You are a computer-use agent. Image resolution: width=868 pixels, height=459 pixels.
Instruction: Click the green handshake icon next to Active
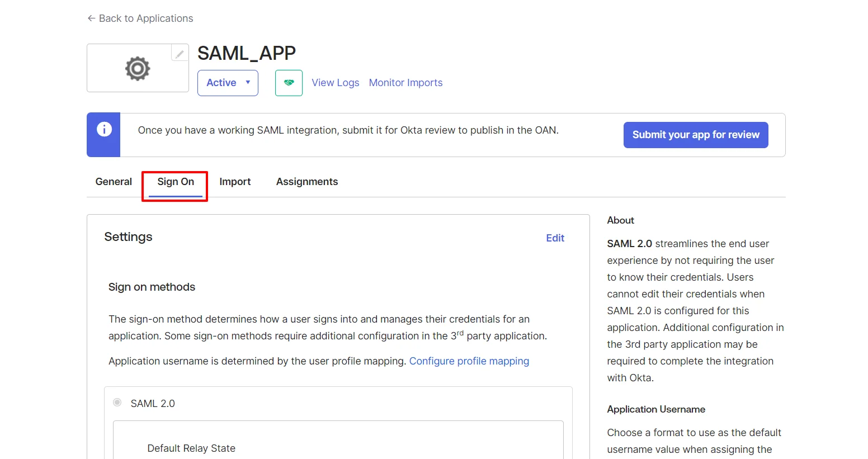pos(289,82)
